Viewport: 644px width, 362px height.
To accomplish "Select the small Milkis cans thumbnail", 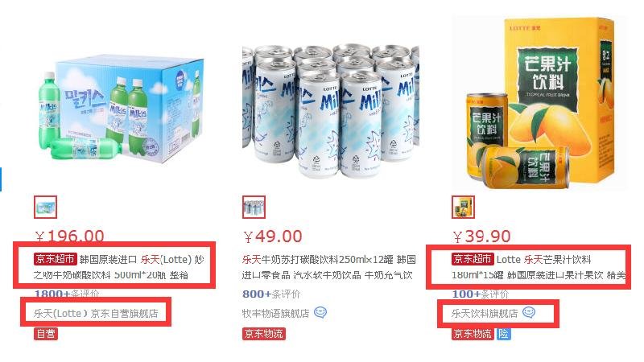I will click(x=254, y=208).
